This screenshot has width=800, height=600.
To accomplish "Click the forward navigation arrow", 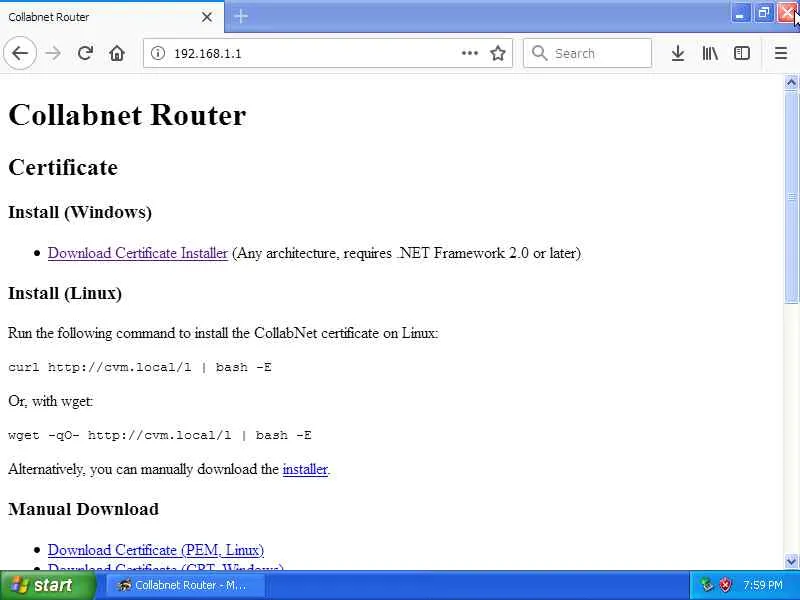I will point(53,53).
